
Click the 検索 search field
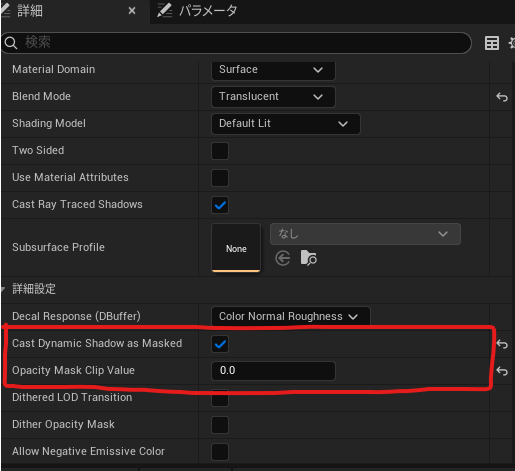[x=236, y=43]
